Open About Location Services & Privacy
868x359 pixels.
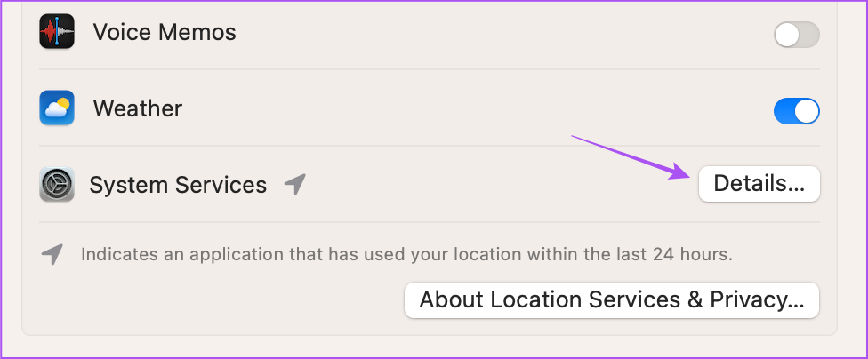coord(611,300)
